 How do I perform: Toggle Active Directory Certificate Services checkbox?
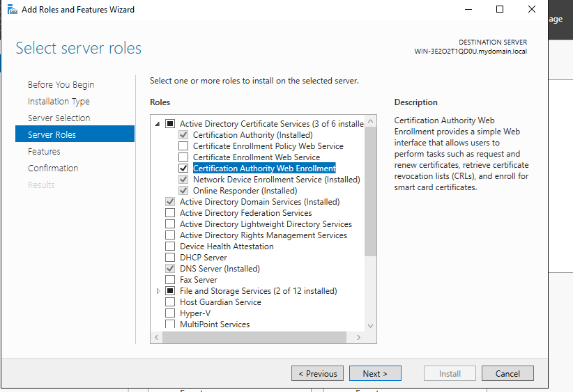tap(170, 124)
